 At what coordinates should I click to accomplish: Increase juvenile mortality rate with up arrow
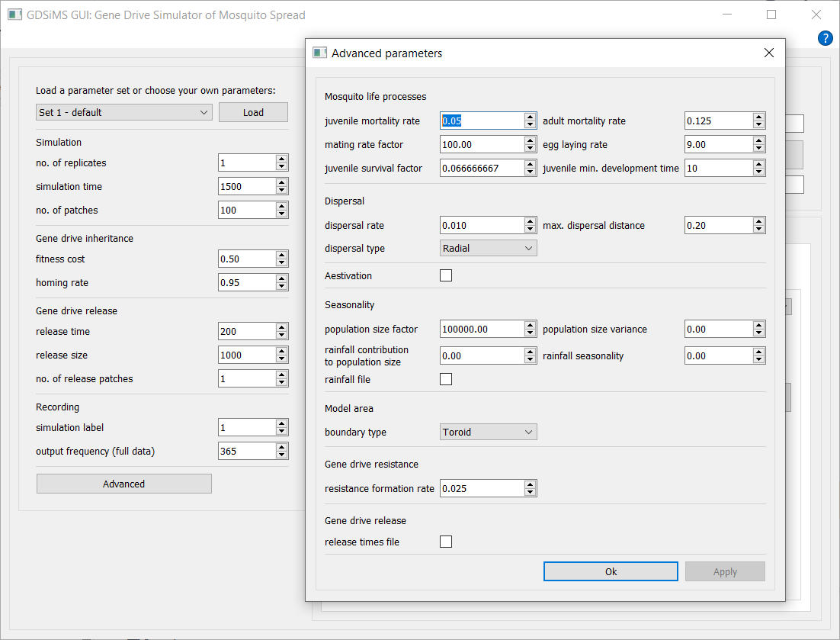pyautogui.click(x=530, y=117)
